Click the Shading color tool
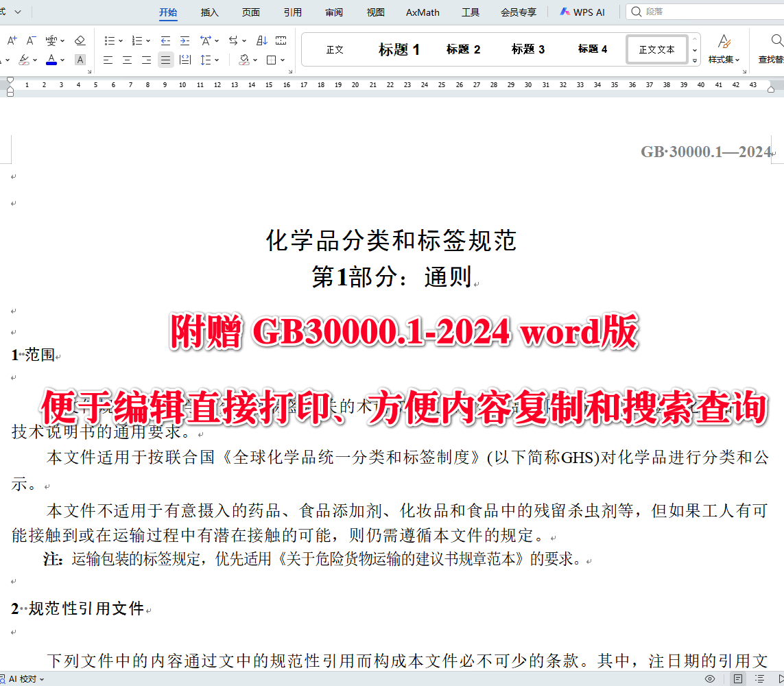This screenshot has width=784, height=686. point(245,60)
